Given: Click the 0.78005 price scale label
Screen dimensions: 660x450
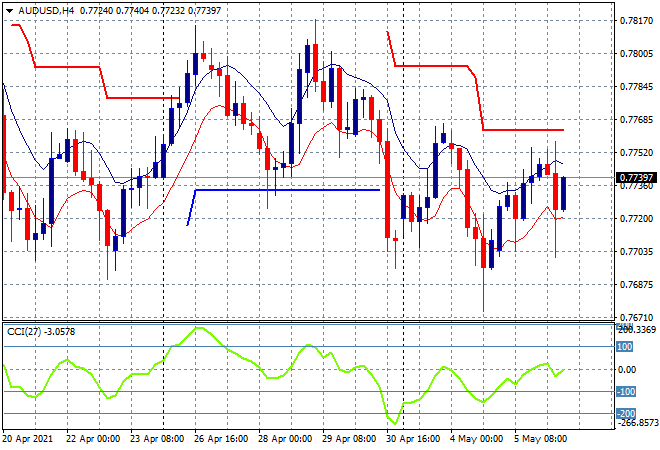Looking at the screenshot, I should click(x=636, y=53).
